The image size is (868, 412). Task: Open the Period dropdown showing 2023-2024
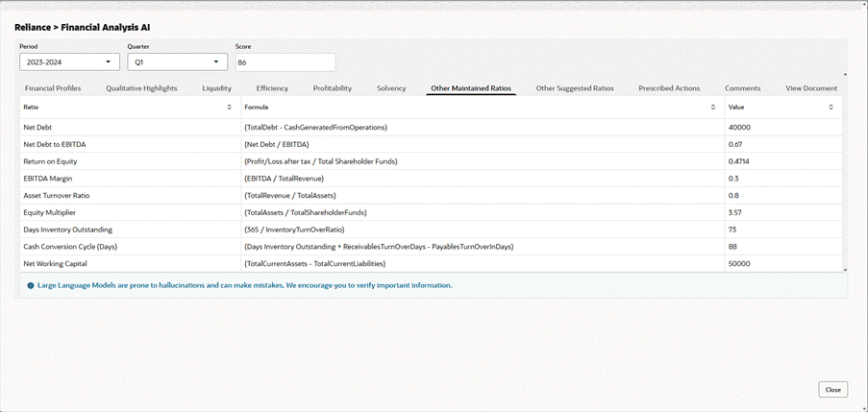pyautogui.click(x=70, y=61)
